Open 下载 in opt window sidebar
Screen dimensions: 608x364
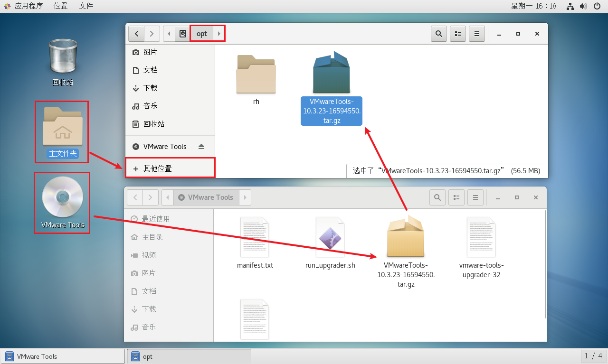point(170,88)
